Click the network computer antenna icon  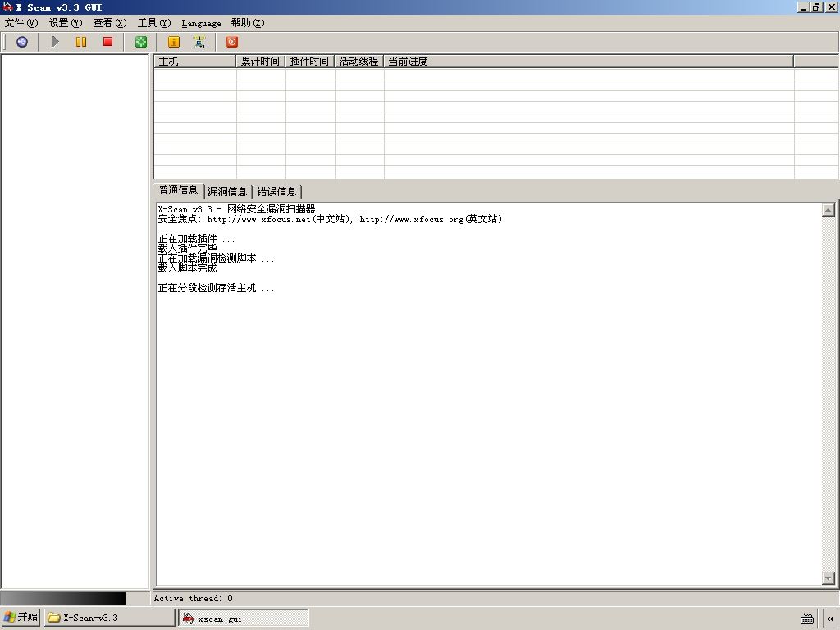click(x=199, y=42)
